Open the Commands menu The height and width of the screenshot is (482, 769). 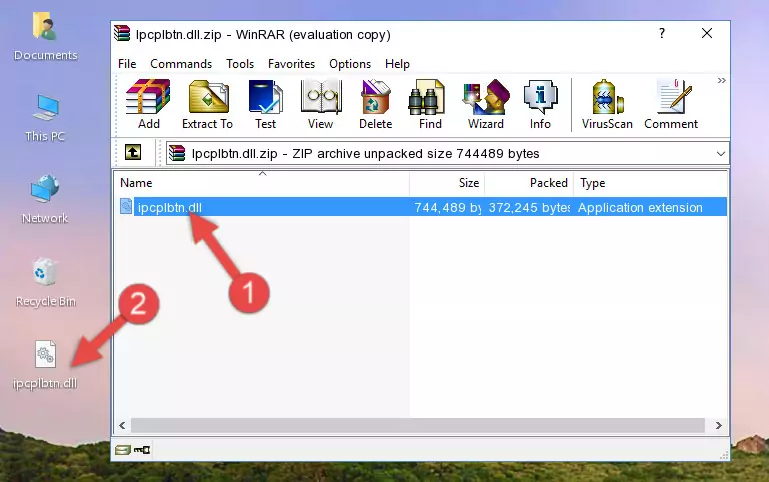pos(181,64)
